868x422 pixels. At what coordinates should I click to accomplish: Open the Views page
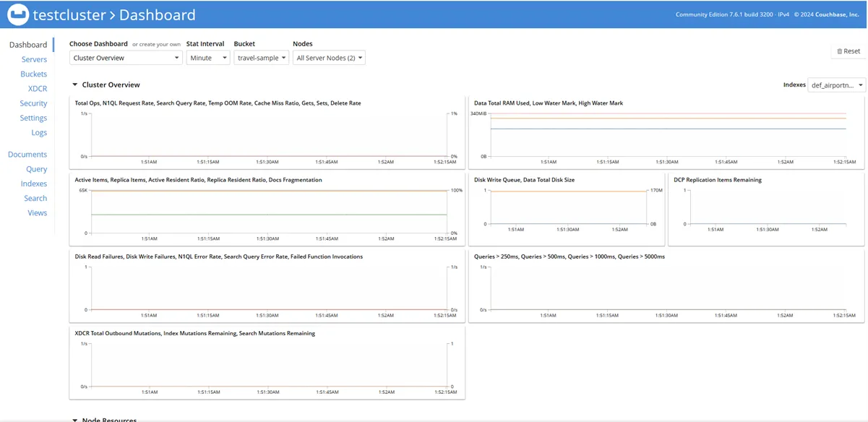coord(38,213)
